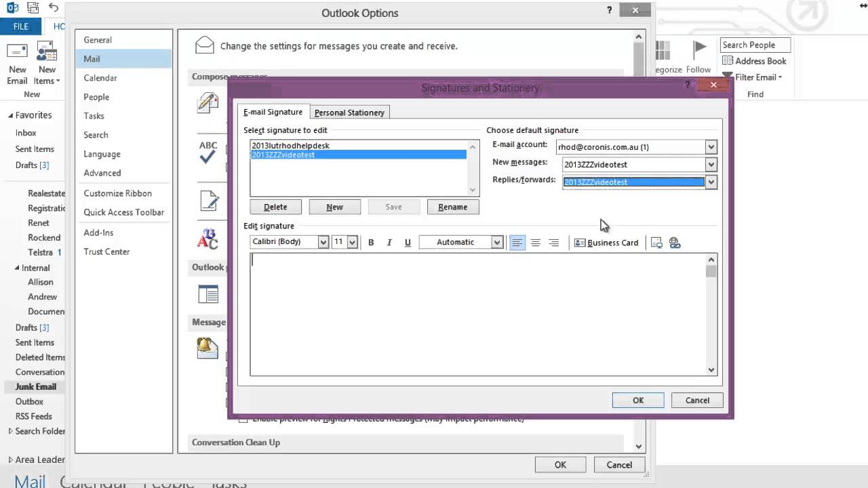
Task: Click Rename signature button
Action: point(453,207)
